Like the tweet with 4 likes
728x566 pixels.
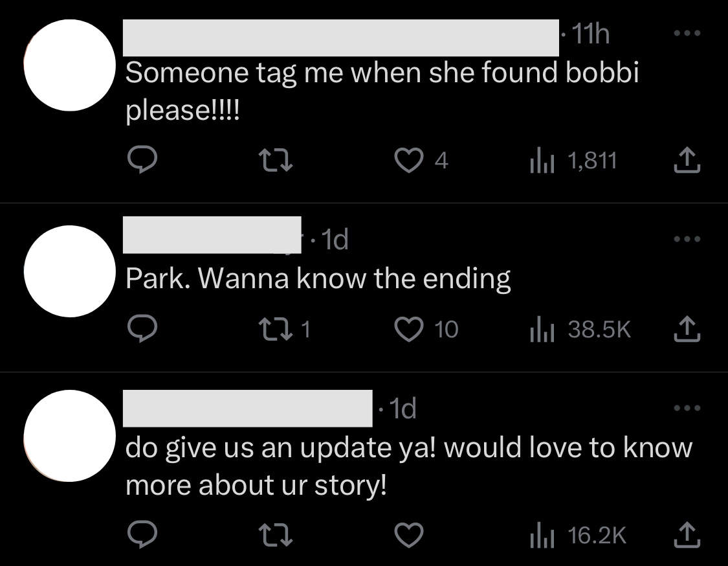(x=421, y=161)
